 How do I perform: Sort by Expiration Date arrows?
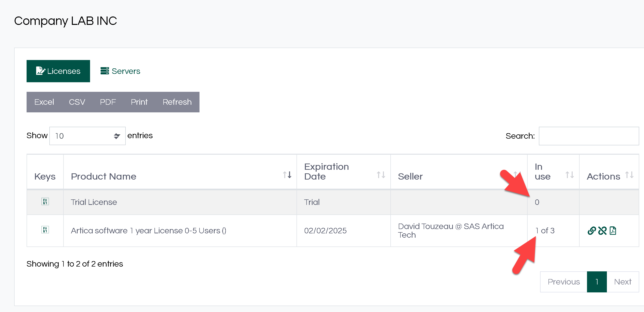click(381, 175)
